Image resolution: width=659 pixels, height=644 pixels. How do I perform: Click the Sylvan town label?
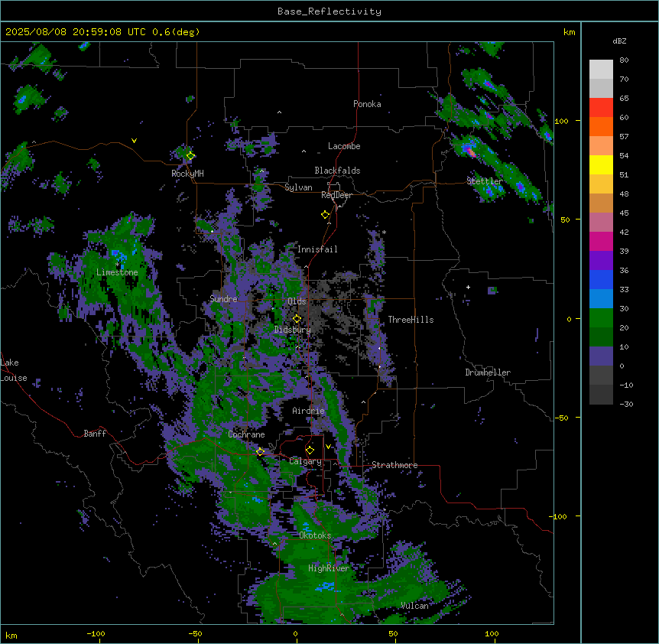click(298, 187)
